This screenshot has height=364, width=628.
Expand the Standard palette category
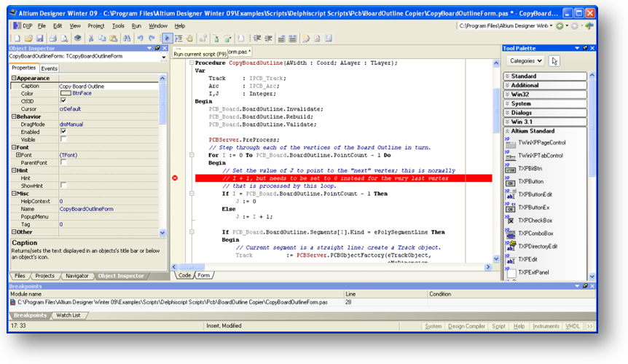pos(545,76)
